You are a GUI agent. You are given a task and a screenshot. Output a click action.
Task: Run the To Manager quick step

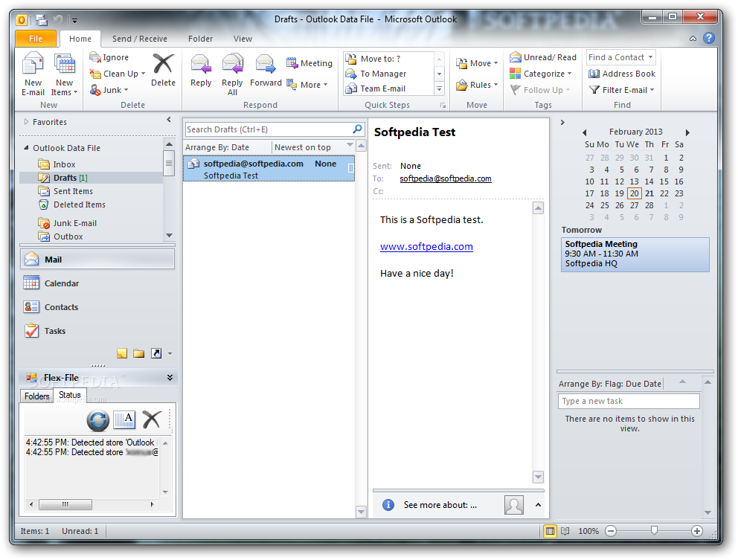383,74
